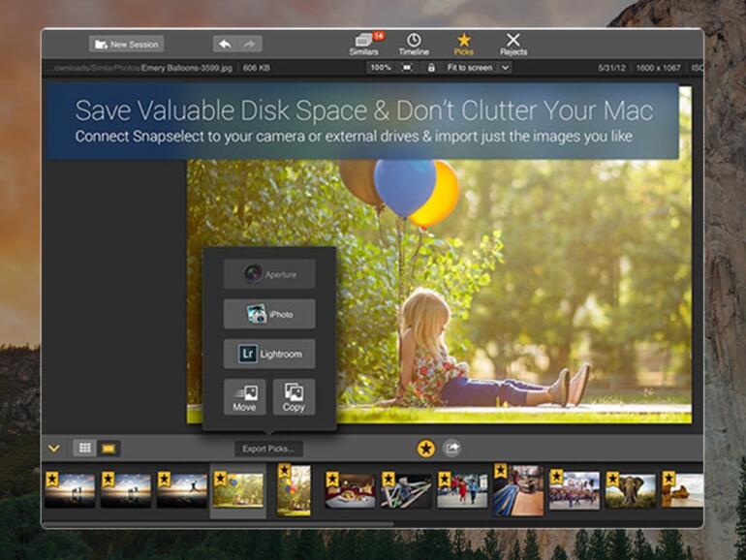Viewport: 746px width, 560px height.
Task: Select the elephant thumbnail
Action: (x=631, y=491)
